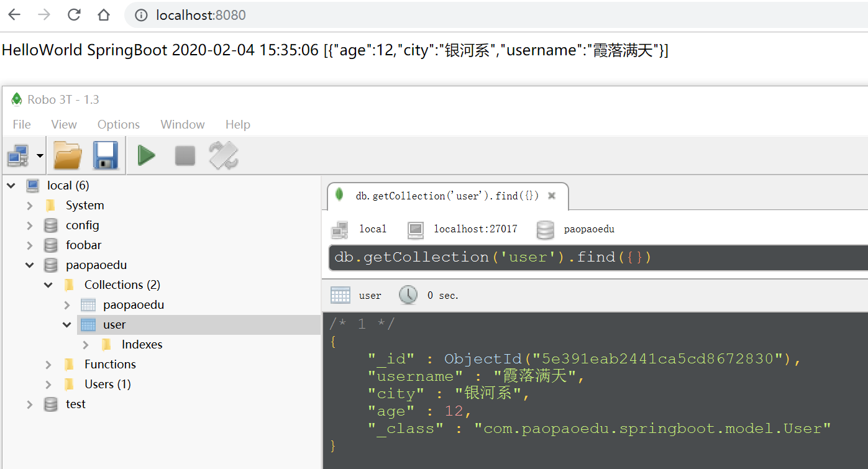Select the user collection
Screen dimensions: 868x469
point(114,324)
